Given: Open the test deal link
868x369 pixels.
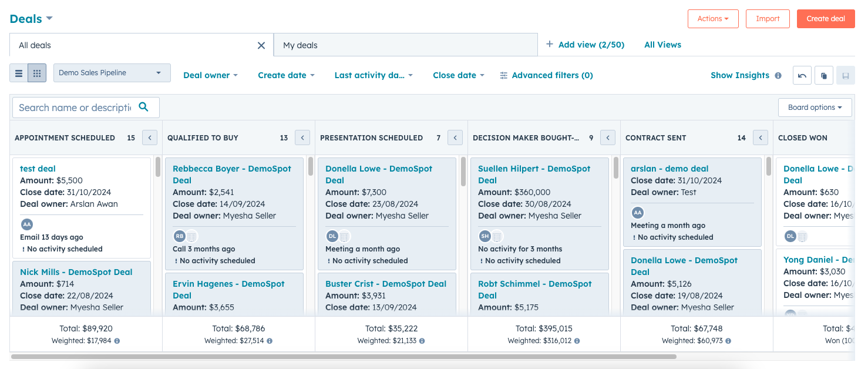Looking at the screenshot, I should [38, 169].
